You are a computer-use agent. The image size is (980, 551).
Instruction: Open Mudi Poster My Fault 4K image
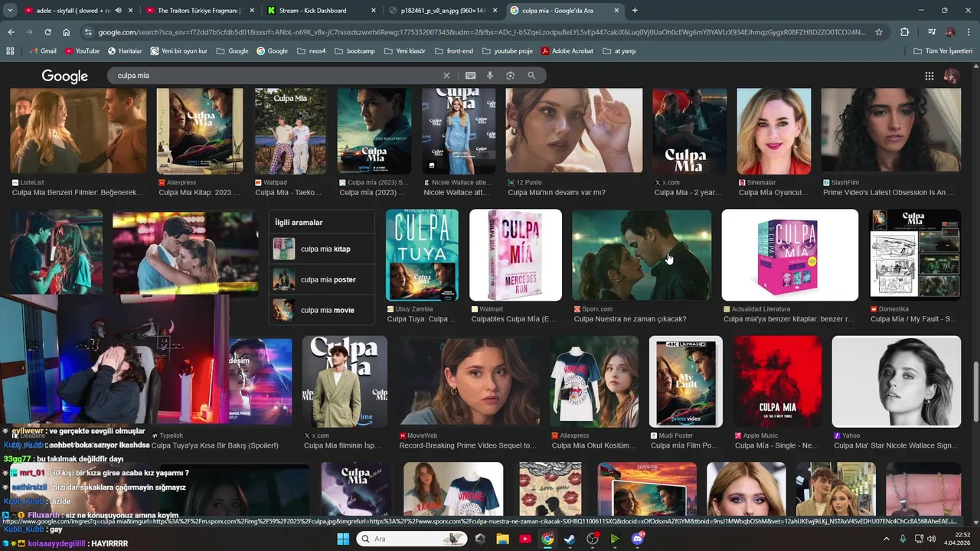[686, 381]
